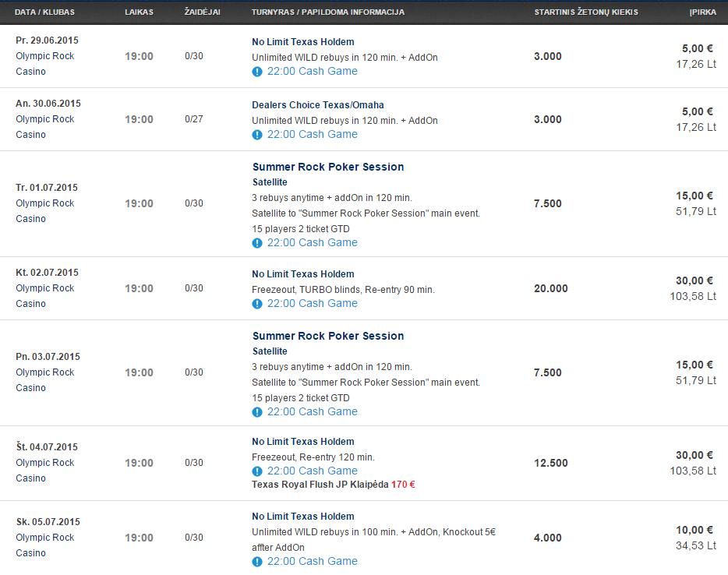Screen dimensions: 728x575
Task: Click Freezeout, TURBO blinds, Re-entry 90 min. text
Action: 343,290
